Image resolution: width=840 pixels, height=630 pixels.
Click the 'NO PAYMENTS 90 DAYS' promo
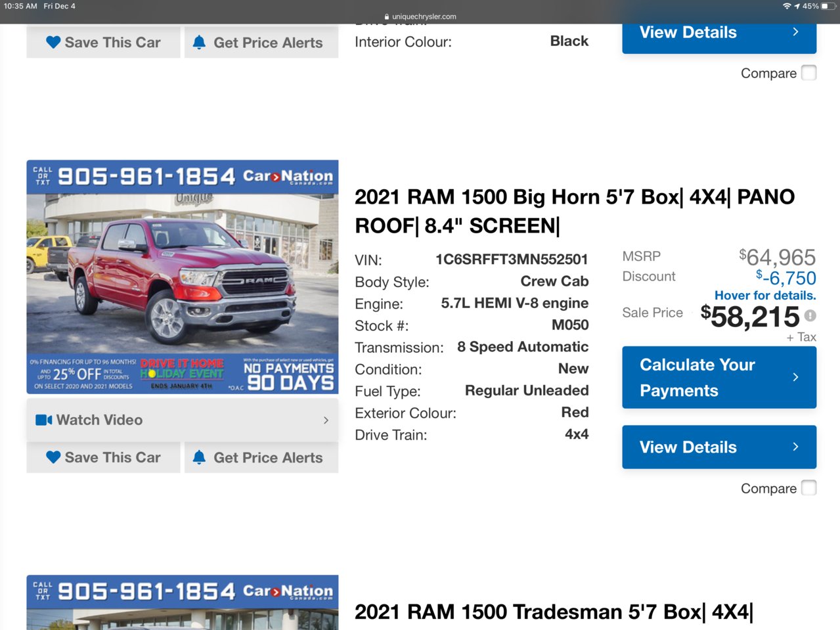[x=288, y=375]
